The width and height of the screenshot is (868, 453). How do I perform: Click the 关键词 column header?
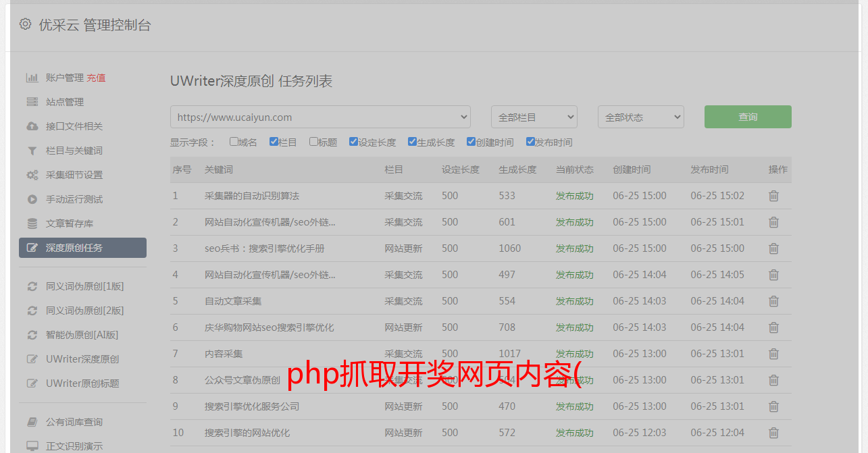click(219, 169)
